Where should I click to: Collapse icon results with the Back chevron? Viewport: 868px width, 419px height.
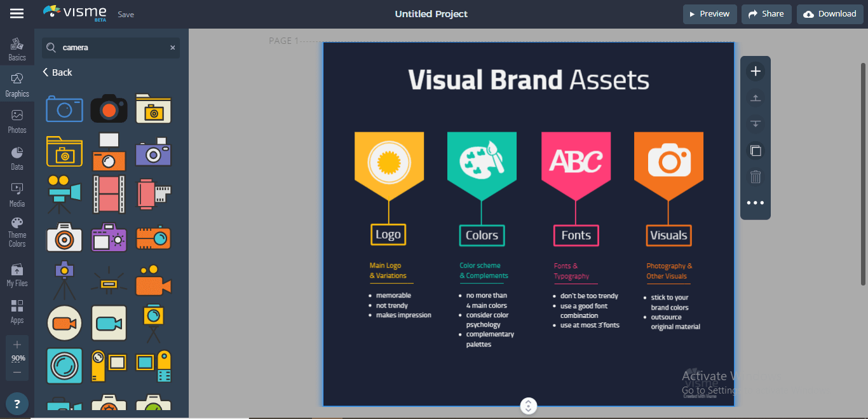tap(57, 72)
